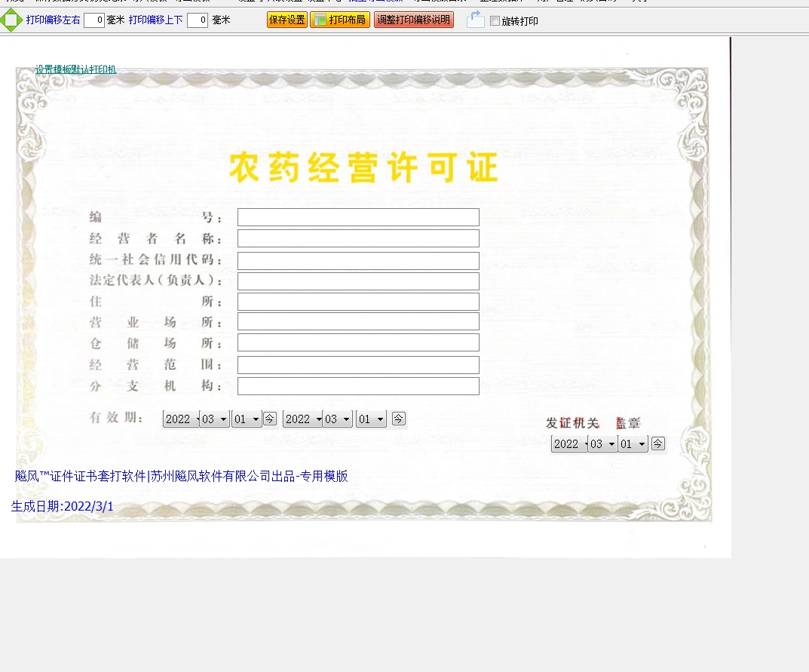This screenshot has height=672, width=809.
Task: Open 设置模板默认打印机 link
Action: tap(75, 69)
